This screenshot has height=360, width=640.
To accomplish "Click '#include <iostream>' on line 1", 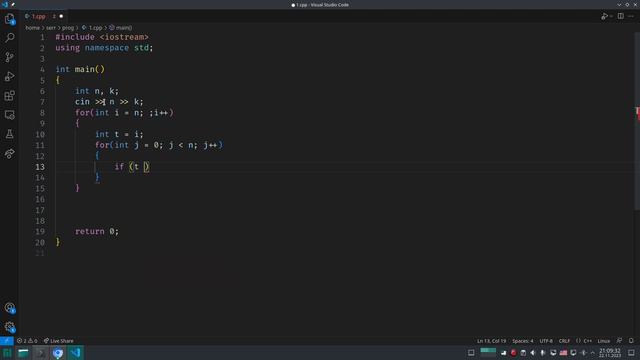I will click(x=102, y=37).
